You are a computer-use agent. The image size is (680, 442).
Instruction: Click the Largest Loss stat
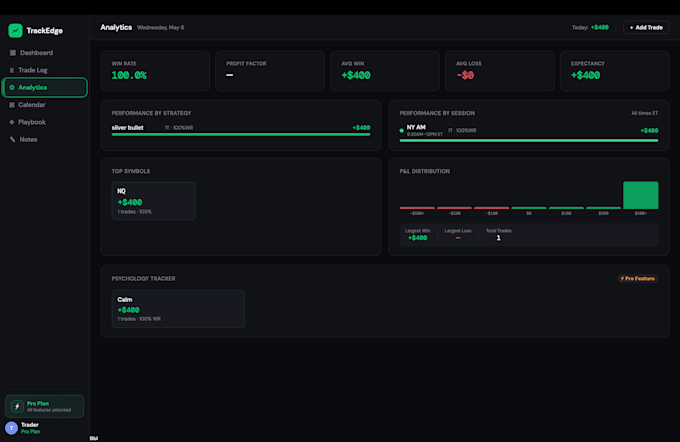(x=458, y=235)
